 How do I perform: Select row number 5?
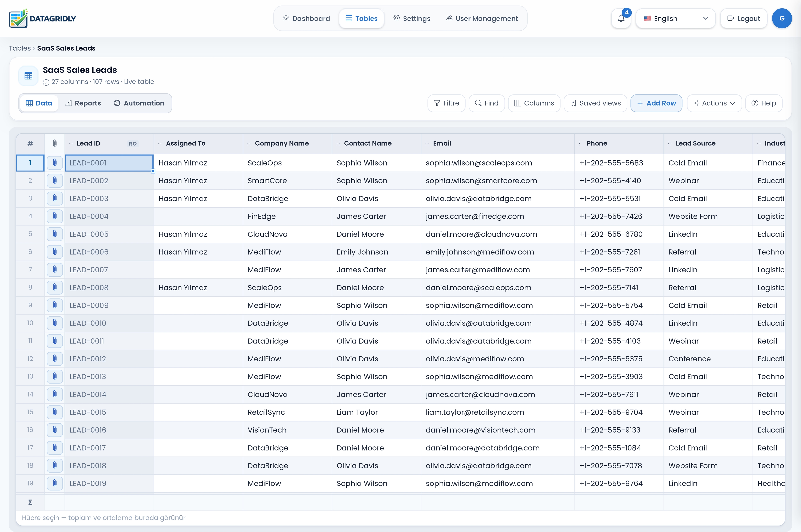30,234
